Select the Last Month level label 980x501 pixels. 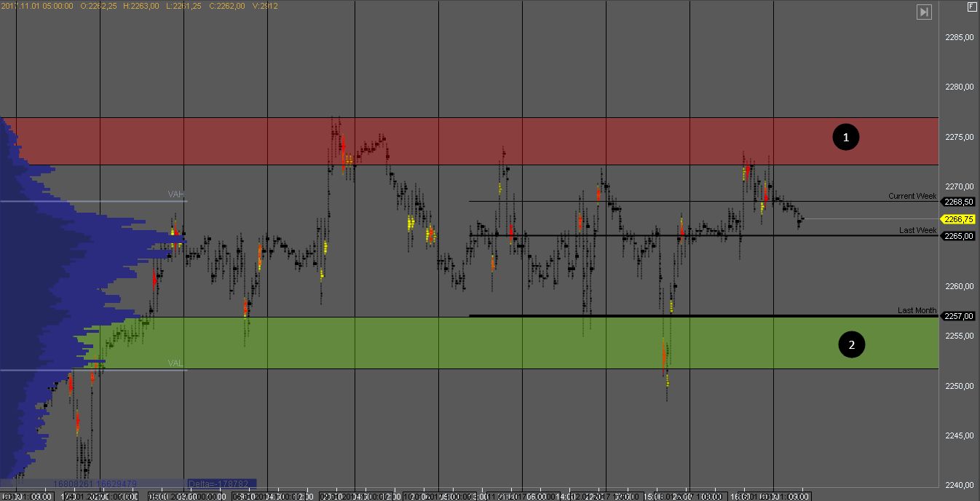[x=917, y=310]
